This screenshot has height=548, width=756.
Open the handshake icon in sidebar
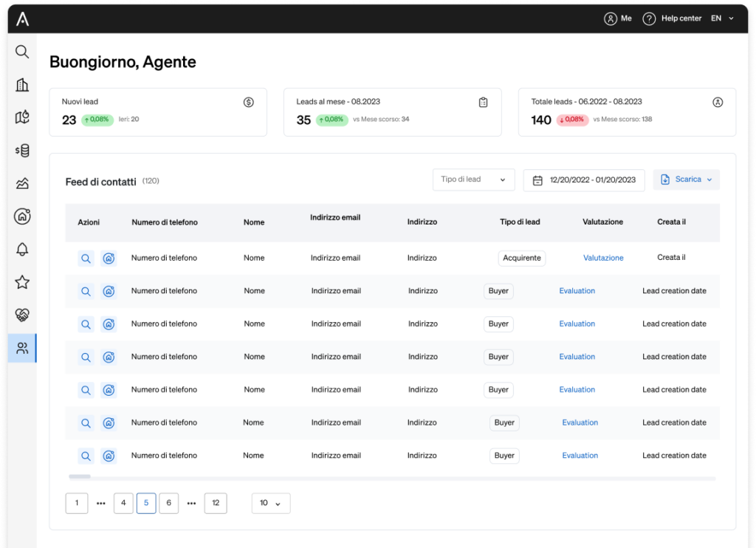[22, 315]
